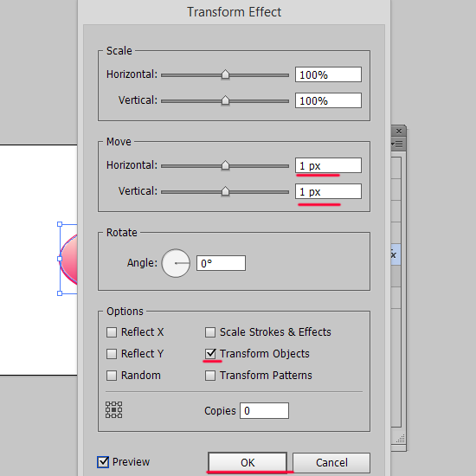Close the panel behind the dialog
The width and height of the screenshot is (476, 476).
(399, 132)
